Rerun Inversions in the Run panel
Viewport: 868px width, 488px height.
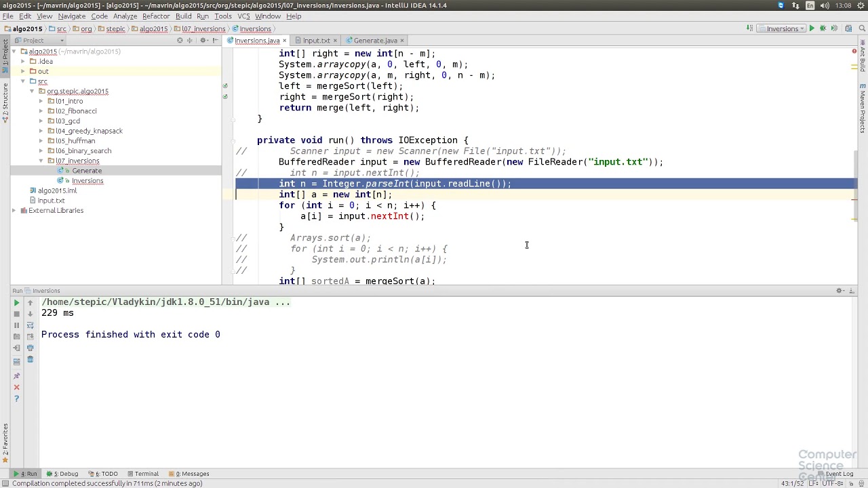click(16, 302)
